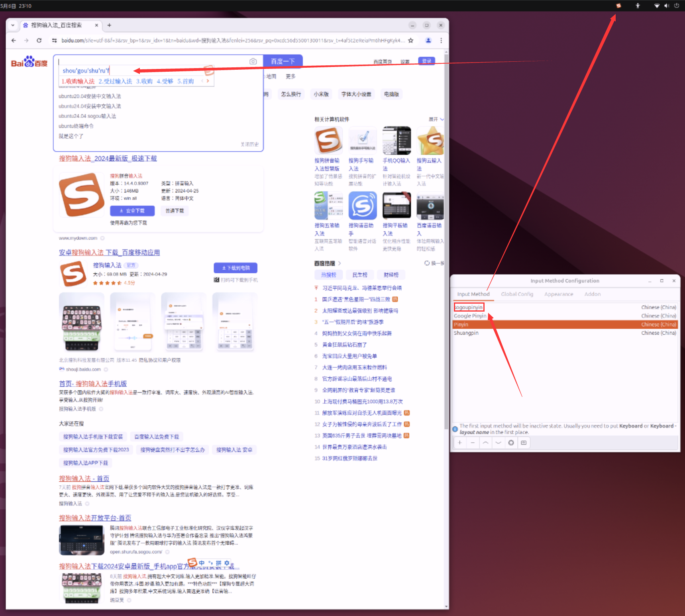Open the Chrome profile avatar
Image resolution: width=685 pixels, height=616 pixels.
[428, 40]
